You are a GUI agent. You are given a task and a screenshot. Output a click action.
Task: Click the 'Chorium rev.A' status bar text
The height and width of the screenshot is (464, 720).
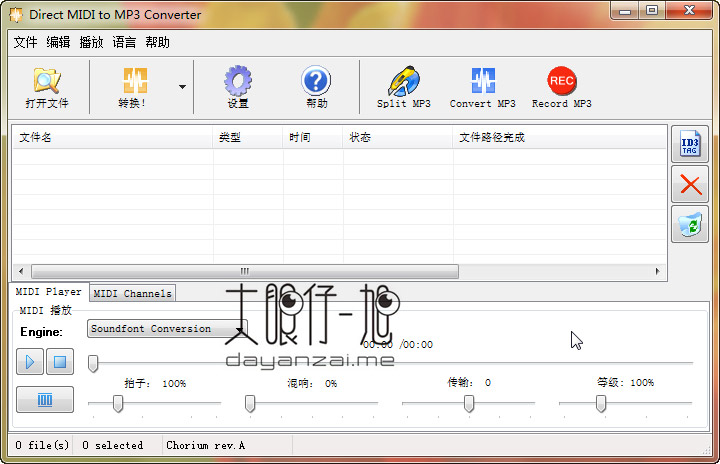[205, 445]
